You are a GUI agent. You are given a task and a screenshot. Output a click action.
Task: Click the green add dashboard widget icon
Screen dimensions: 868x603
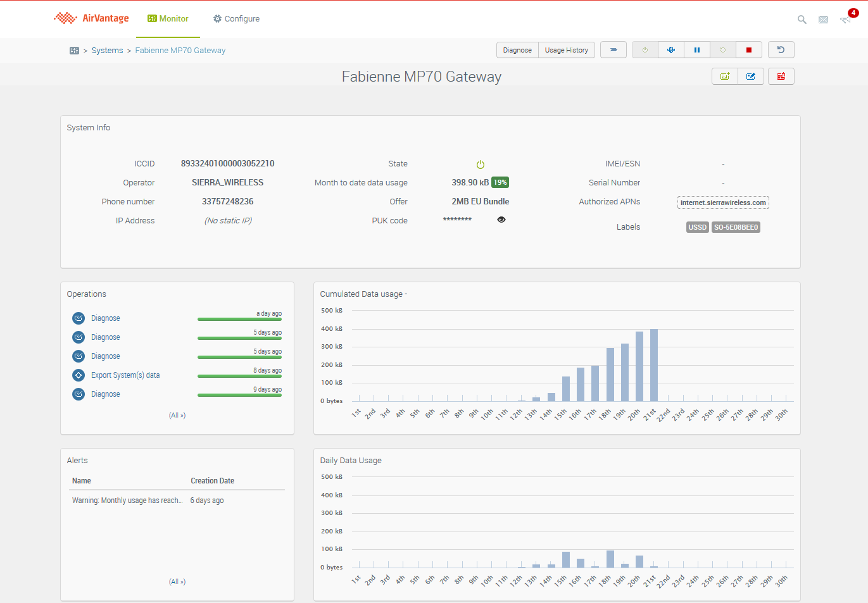click(725, 77)
